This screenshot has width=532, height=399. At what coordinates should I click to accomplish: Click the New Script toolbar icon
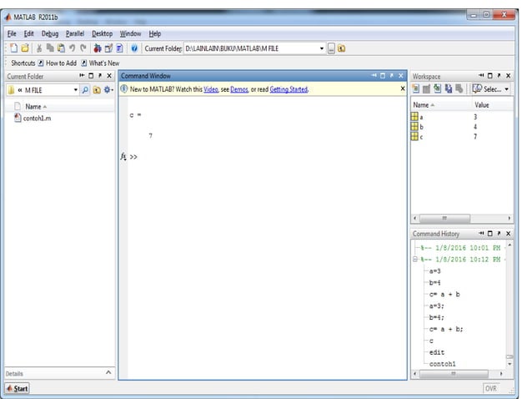click(x=13, y=48)
